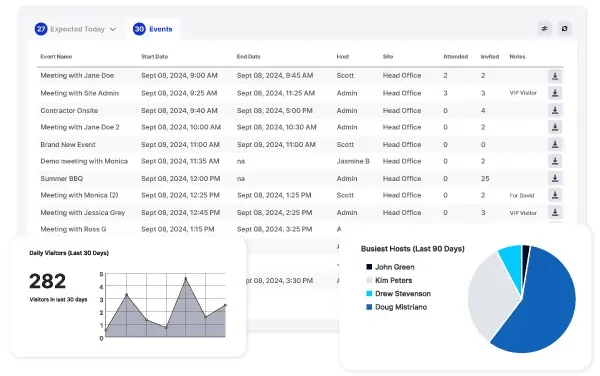Click 'Meeting with Monica (2)' event name
This screenshot has height=376, width=600.
pos(79,195)
